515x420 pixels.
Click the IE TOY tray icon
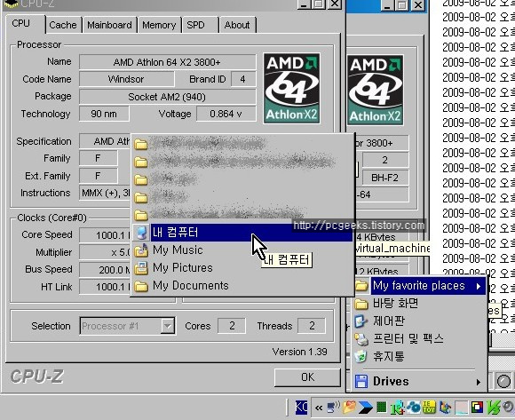(x=429, y=408)
